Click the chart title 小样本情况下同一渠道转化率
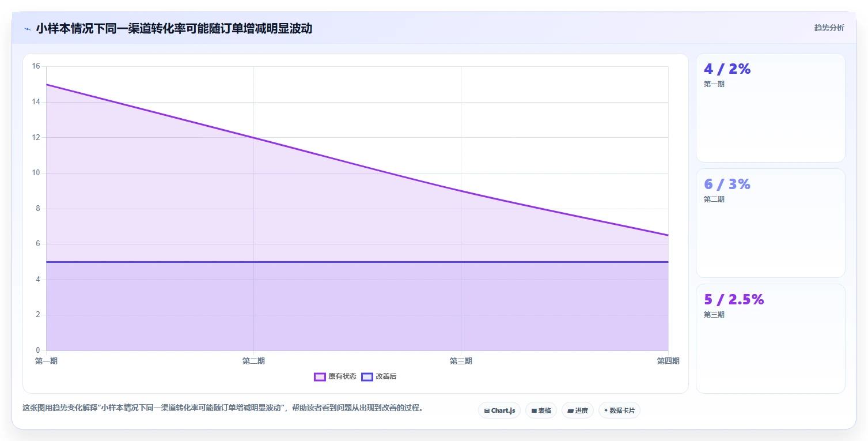The image size is (868, 441). click(x=174, y=28)
